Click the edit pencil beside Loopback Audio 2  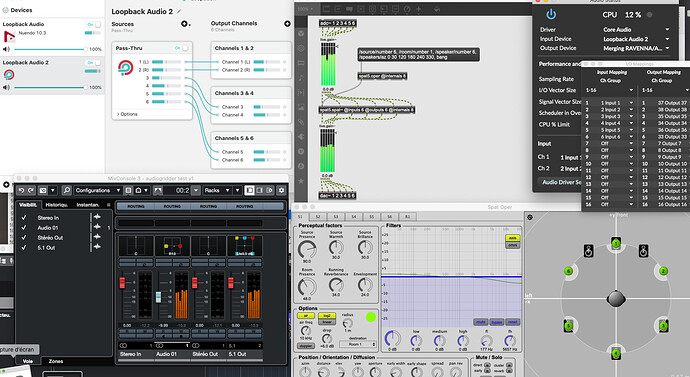tap(179, 11)
